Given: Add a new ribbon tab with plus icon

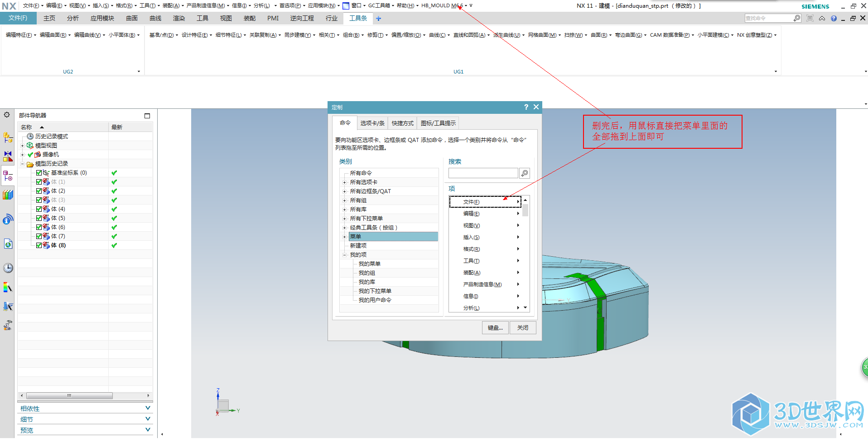Looking at the screenshot, I should tap(379, 19).
